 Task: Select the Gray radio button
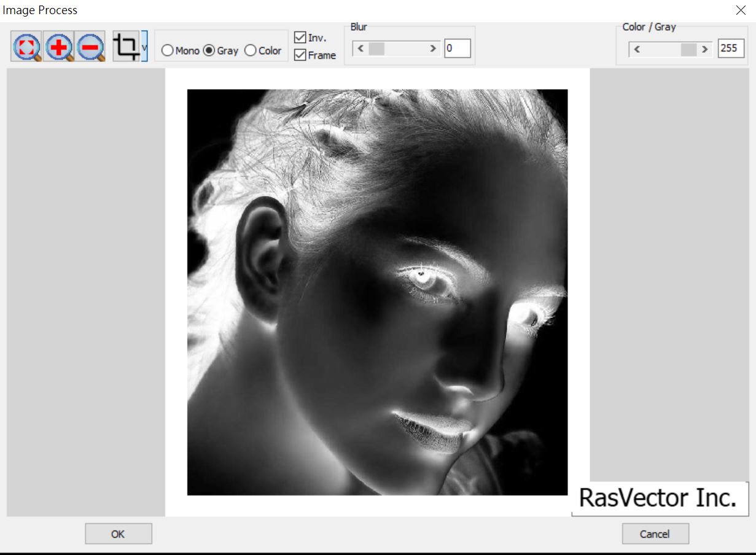pos(209,52)
